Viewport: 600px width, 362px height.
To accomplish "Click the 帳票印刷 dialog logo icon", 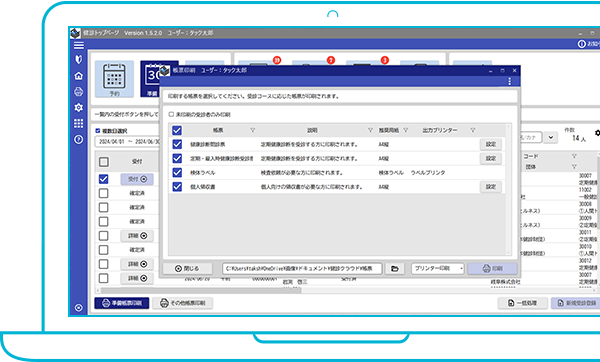I will [x=165, y=70].
